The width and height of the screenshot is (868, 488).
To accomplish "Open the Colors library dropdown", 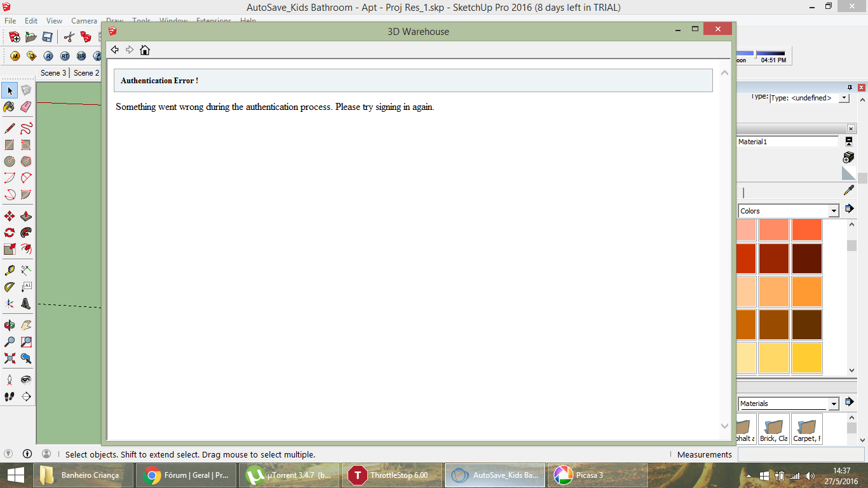I will click(789, 211).
